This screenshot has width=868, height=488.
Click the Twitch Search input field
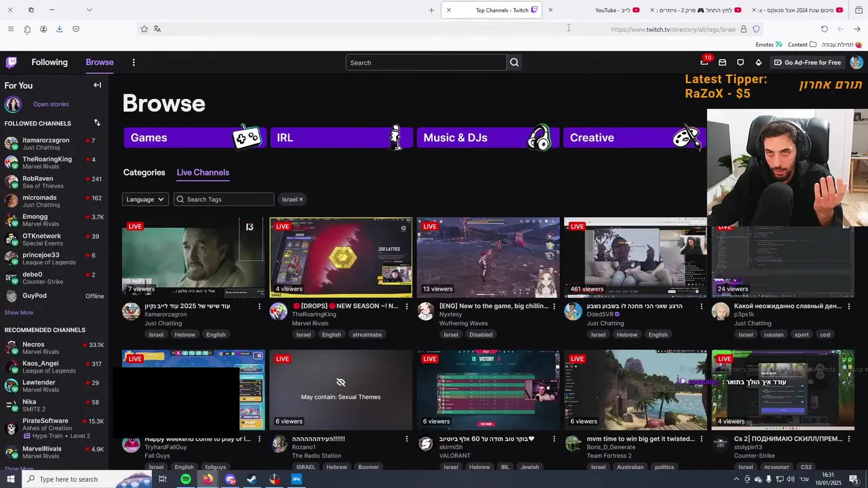coord(426,62)
